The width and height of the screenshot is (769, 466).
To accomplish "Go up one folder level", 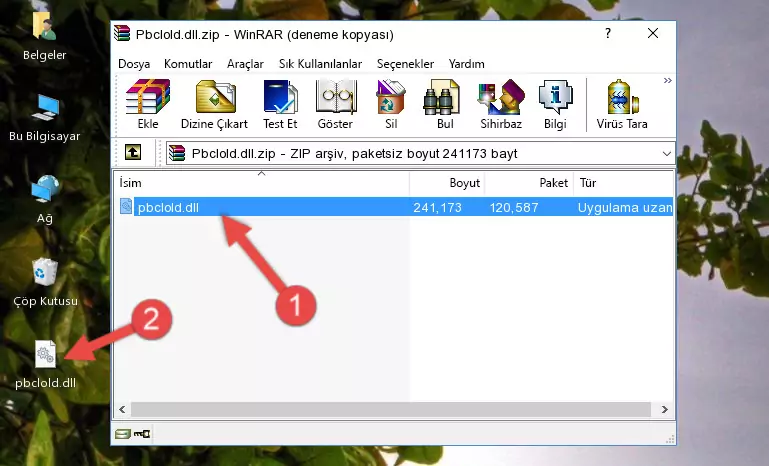I will click(133, 153).
